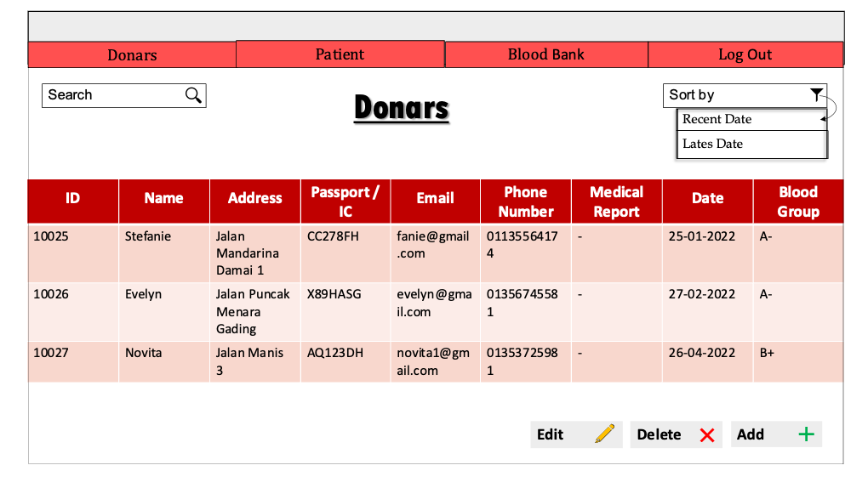Click the Blood Group column header

click(797, 201)
